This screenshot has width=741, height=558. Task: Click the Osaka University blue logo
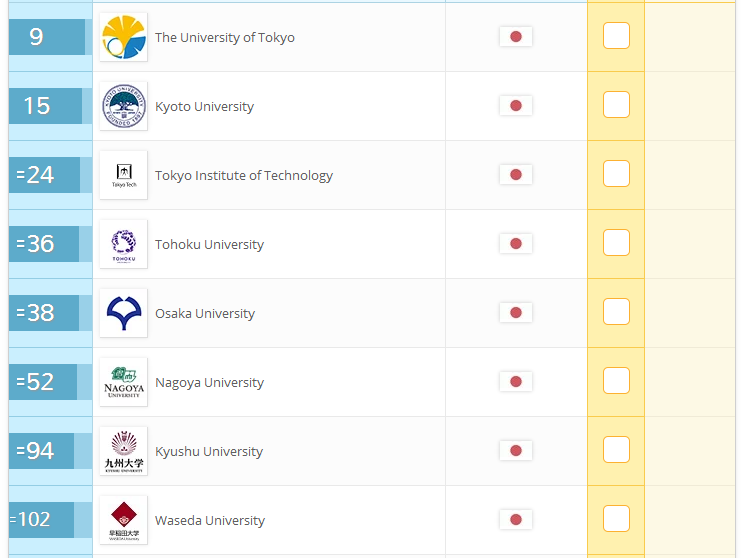[x=123, y=313]
